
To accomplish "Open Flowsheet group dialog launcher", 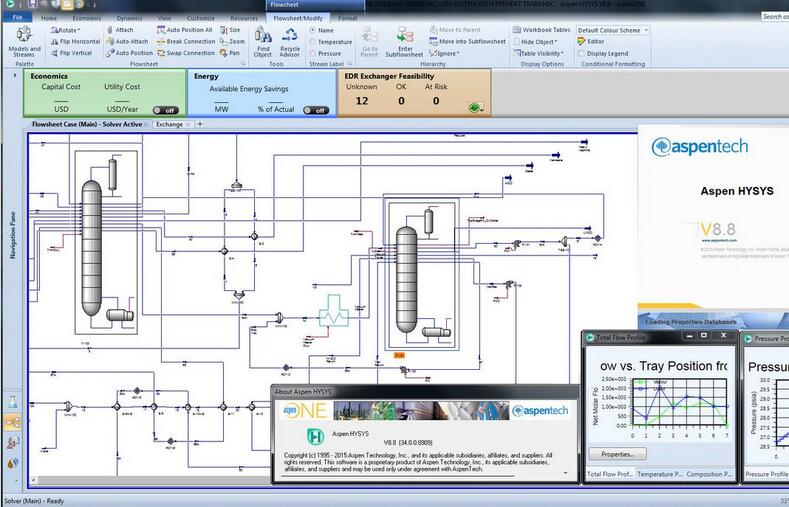I will 244,64.
